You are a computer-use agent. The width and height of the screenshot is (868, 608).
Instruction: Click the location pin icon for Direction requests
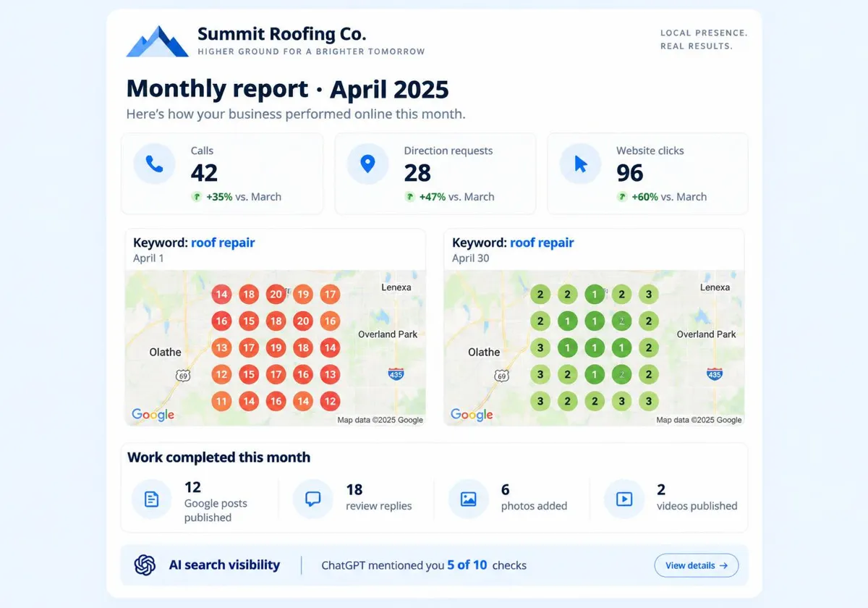[x=367, y=164]
